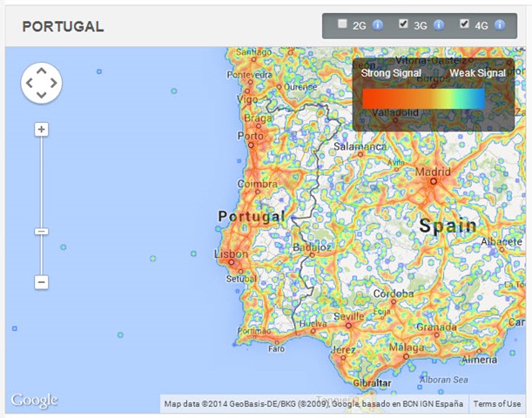Click the Córdoba city label
Image resolution: width=532 pixels, height=418 pixels.
(x=394, y=293)
